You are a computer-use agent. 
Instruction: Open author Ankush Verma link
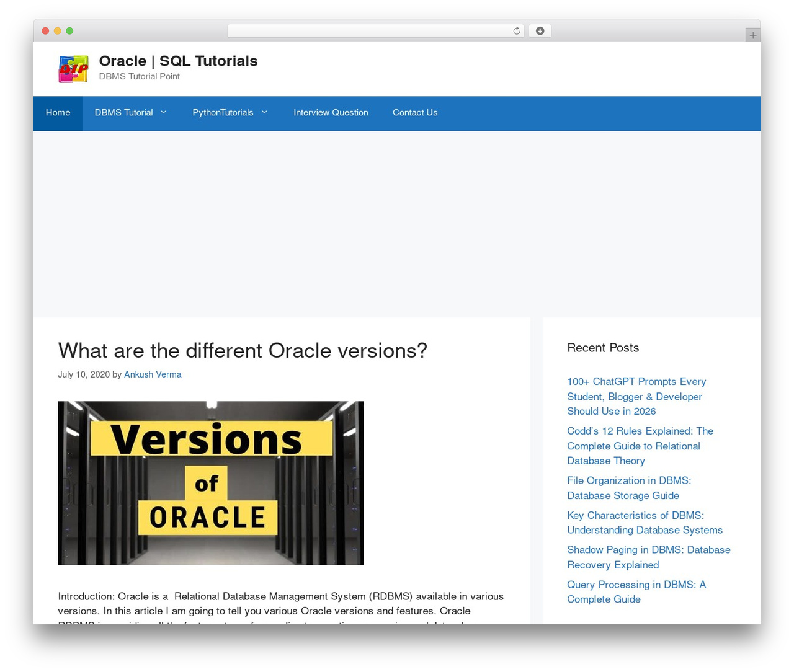tap(153, 374)
